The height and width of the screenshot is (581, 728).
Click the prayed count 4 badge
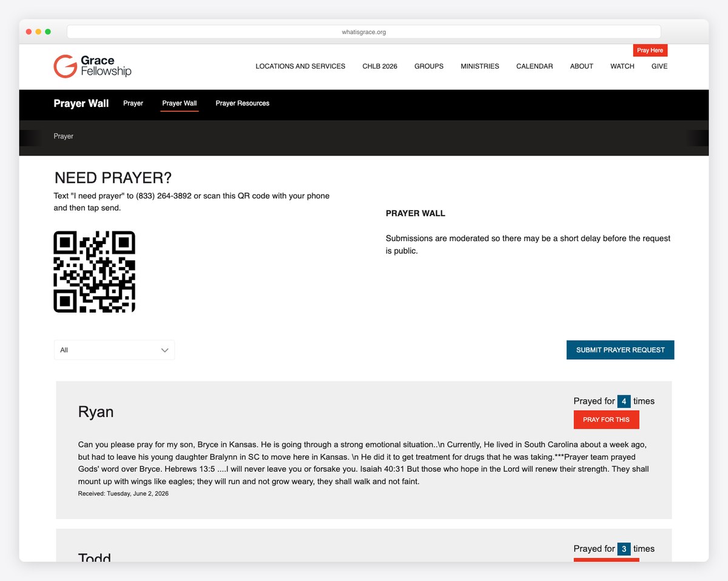coord(624,401)
